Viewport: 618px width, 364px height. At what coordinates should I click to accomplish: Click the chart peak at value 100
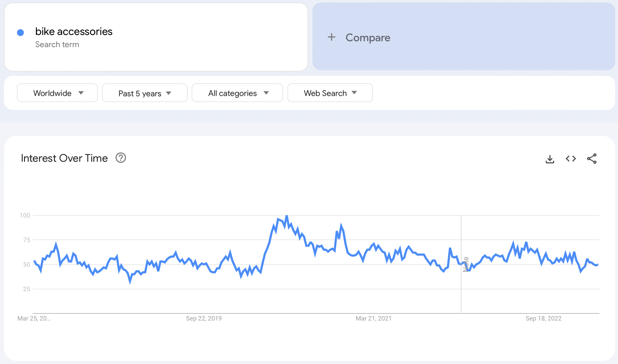click(x=287, y=216)
